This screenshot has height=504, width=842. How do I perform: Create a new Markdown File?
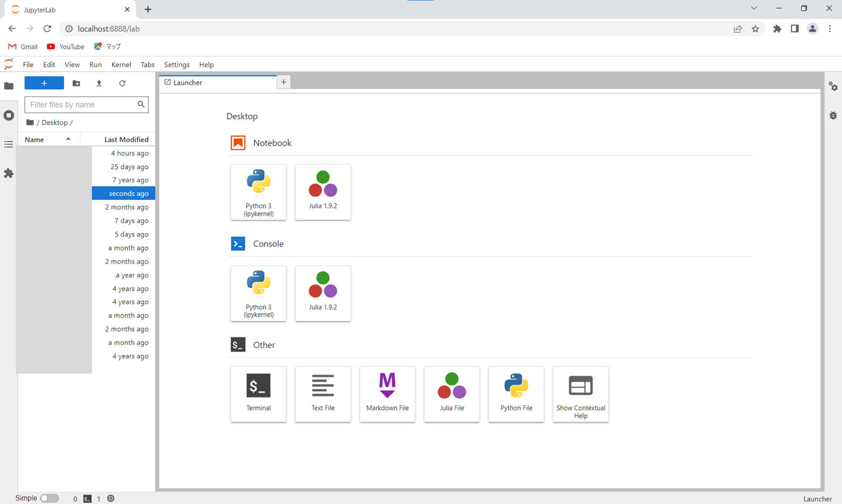387,394
